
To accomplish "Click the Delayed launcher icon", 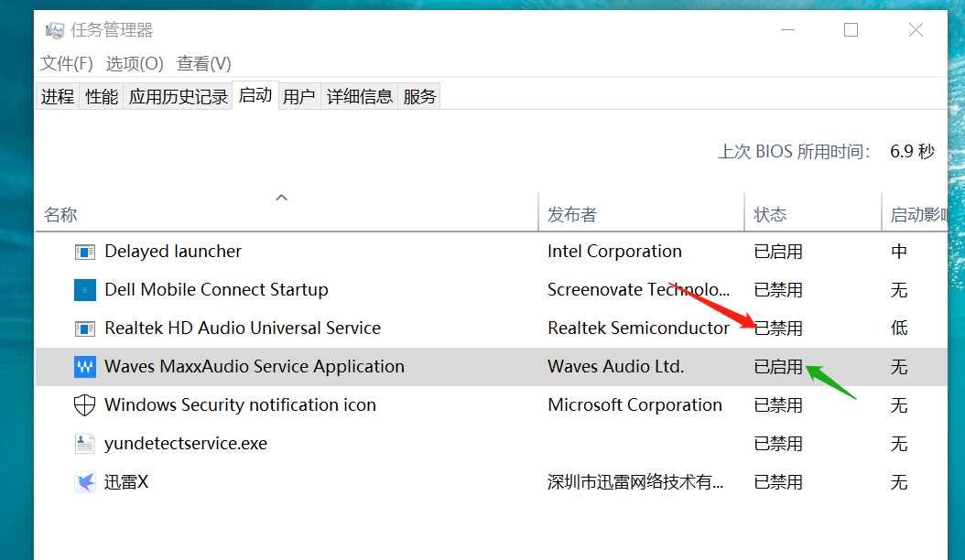I will 84,252.
